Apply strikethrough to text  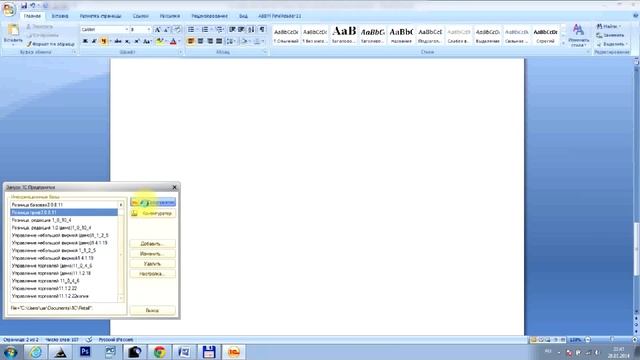click(118, 41)
